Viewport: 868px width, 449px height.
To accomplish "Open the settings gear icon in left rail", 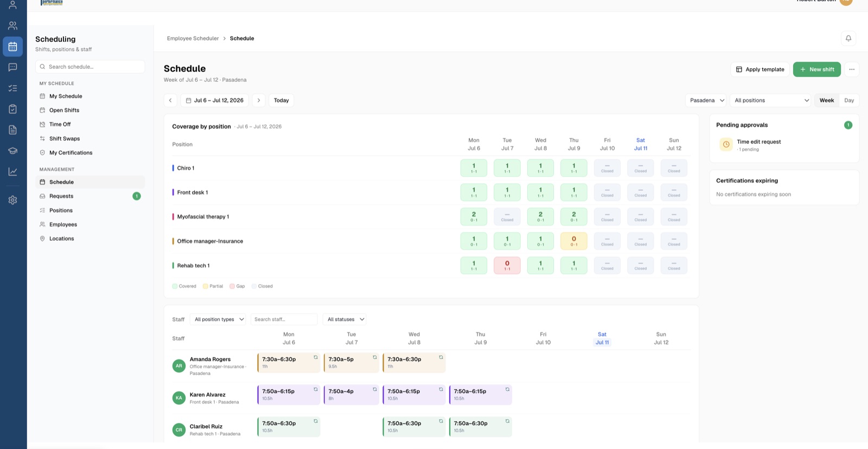I will point(12,200).
